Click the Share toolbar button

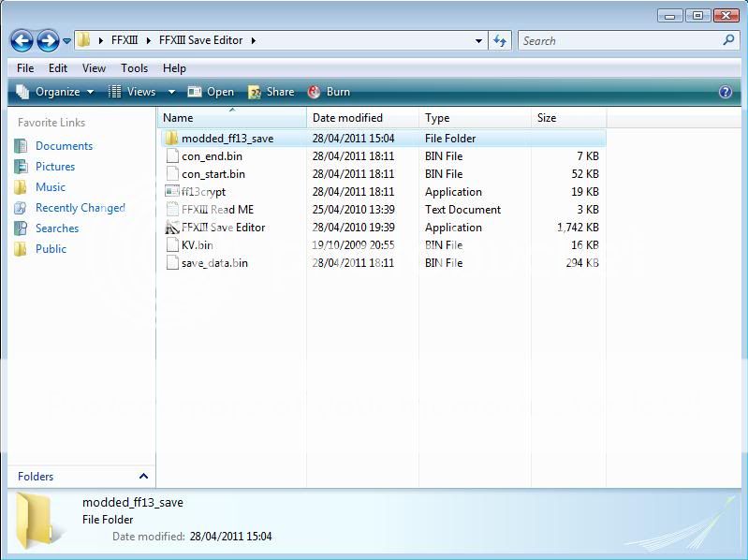(271, 92)
